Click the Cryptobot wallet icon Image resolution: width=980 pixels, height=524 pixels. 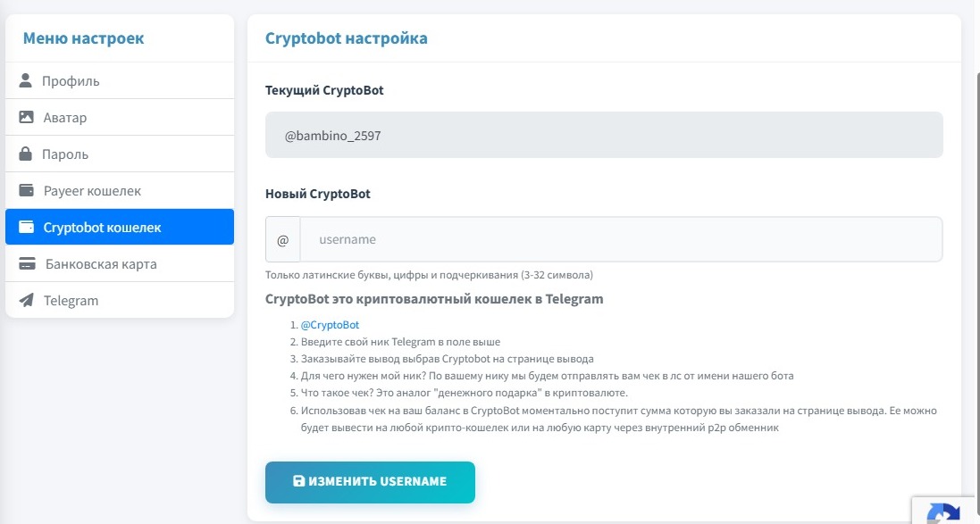(x=26, y=228)
